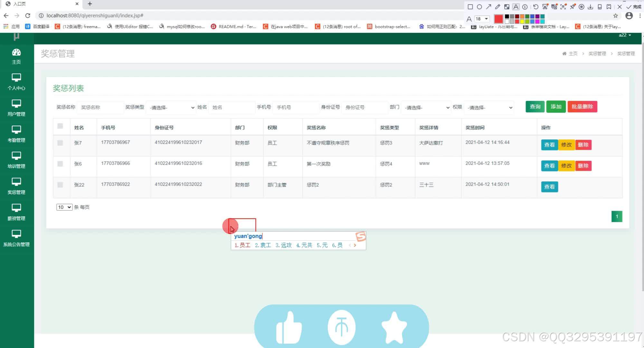Pick the orange color swatch
This screenshot has width=644, height=348.
point(522,16)
